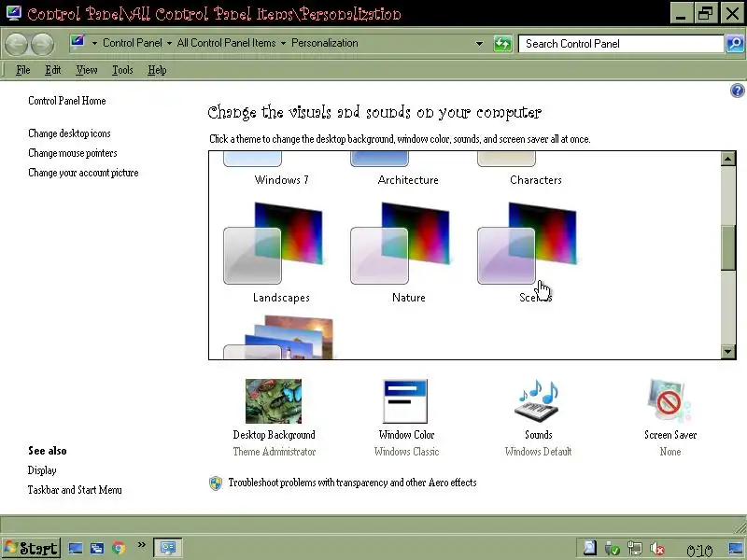Click Show Desktop in quick launch
Viewport: 747px width, 560px height.
click(x=76, y=548)
